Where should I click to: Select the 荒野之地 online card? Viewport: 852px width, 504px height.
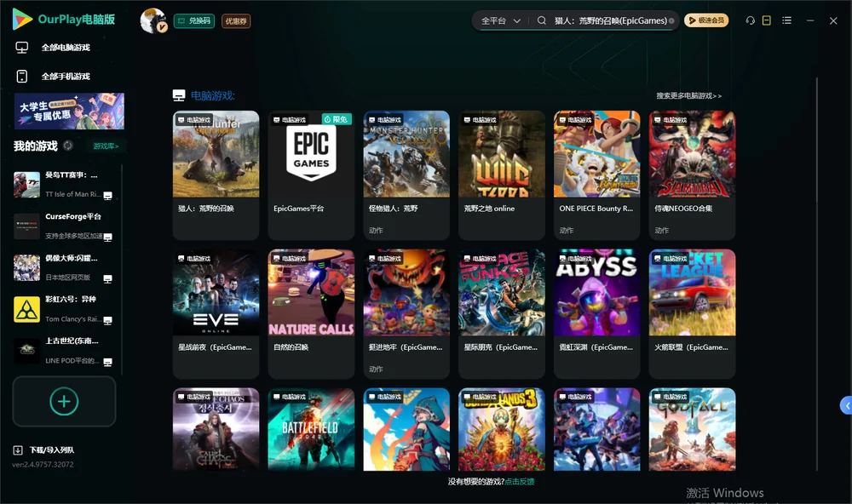click(x=502, y=175)
